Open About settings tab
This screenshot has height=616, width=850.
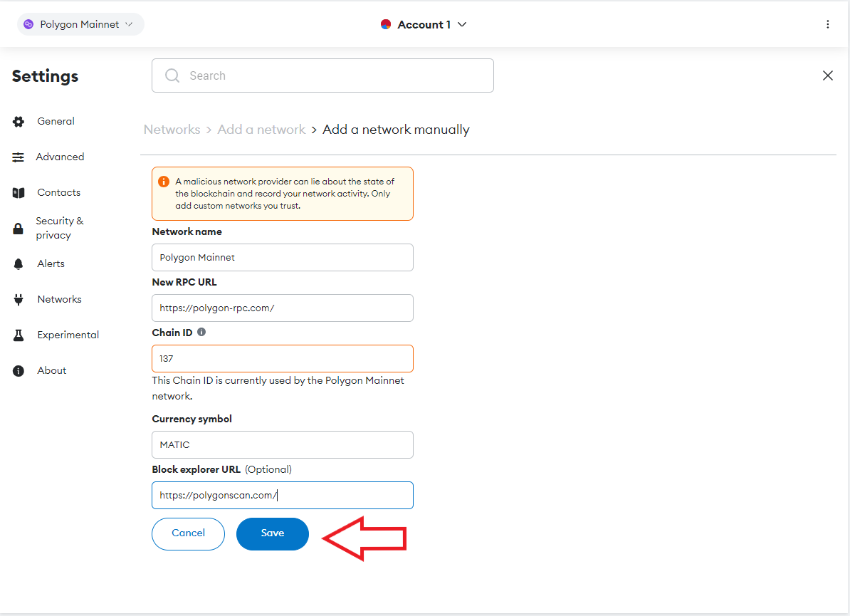(51, 370)
